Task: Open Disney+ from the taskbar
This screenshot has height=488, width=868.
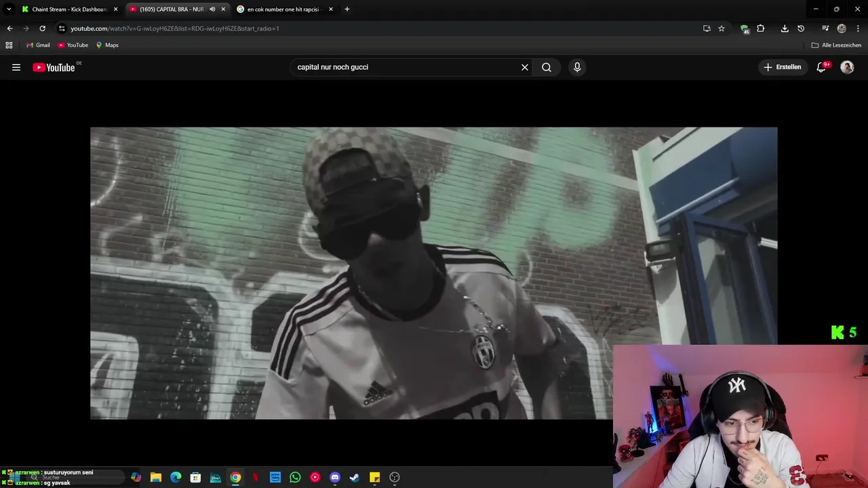Action: (x=216, y=477)
